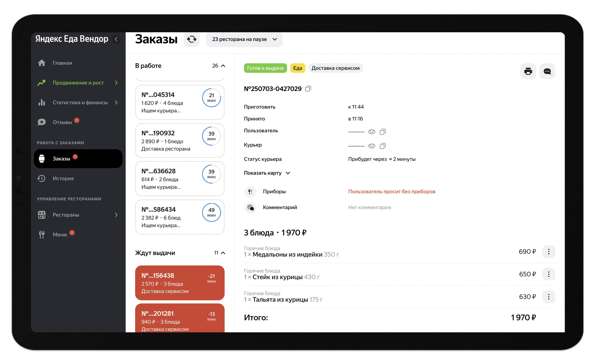The height and width of the screenshot is (364, 595).
Task: Open options for Медальоны из индейки
Action: [548, 252]
